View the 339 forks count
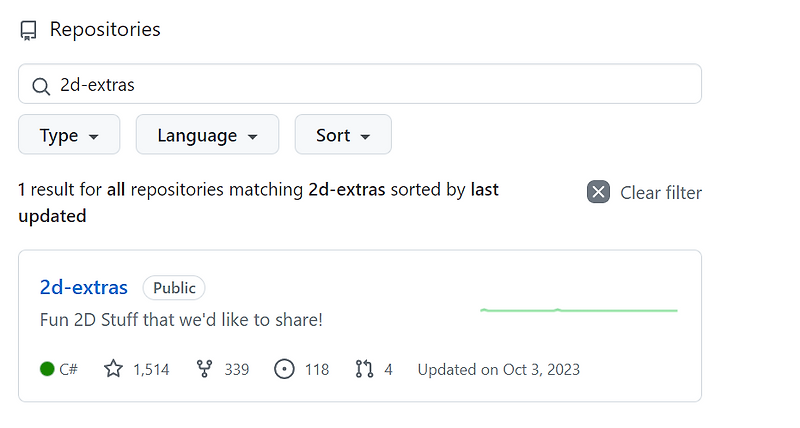The width and height of the screenshot is (800, 428). tap(237, 369)
